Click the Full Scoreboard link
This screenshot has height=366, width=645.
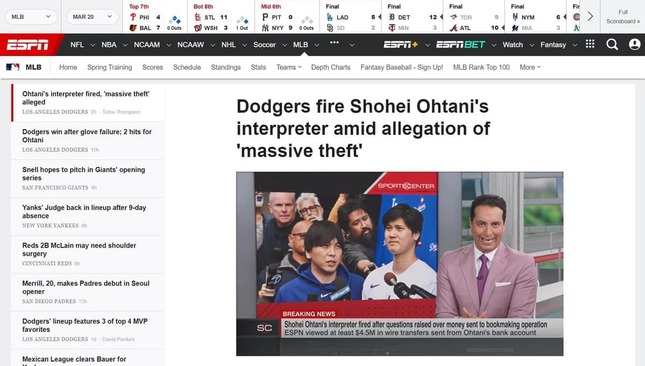[623, 16]
